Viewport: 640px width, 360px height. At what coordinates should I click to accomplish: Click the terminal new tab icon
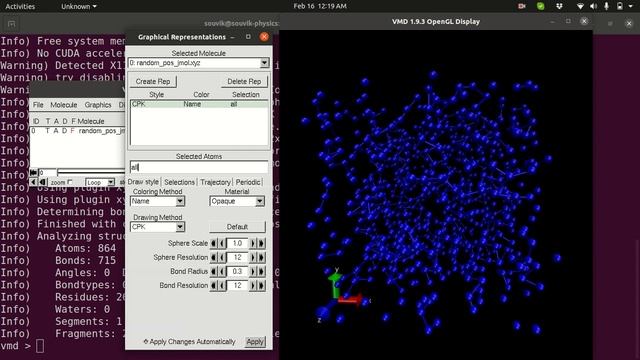(x=11, y=24)
